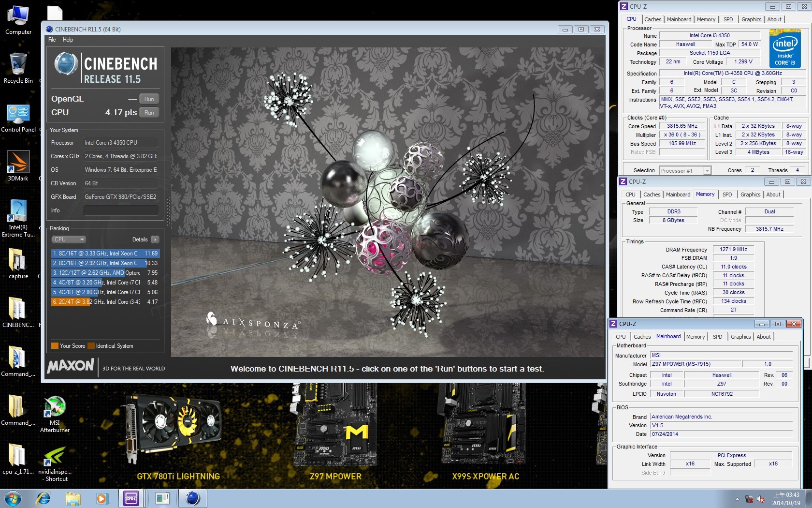
Task: Click the taskbar clock showing 03:43
Action: coord(786,499)
